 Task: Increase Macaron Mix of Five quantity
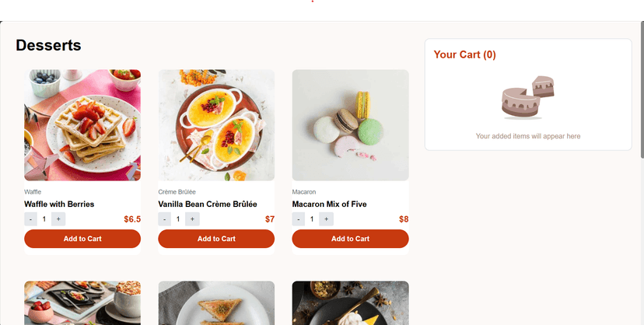coord(326,219)
